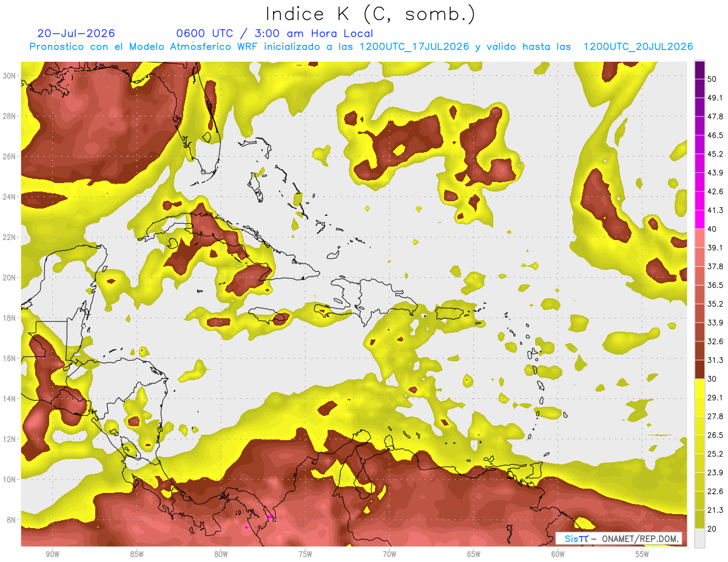Click color scale value '45.2'

click(x=715, y=154)
